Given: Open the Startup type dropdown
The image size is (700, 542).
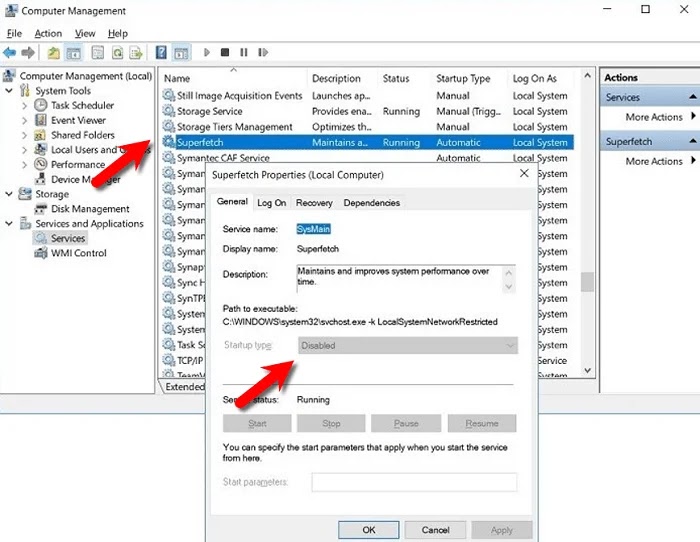Looking at the screenshot, I should pyautogui.click(x=408, y=346).
